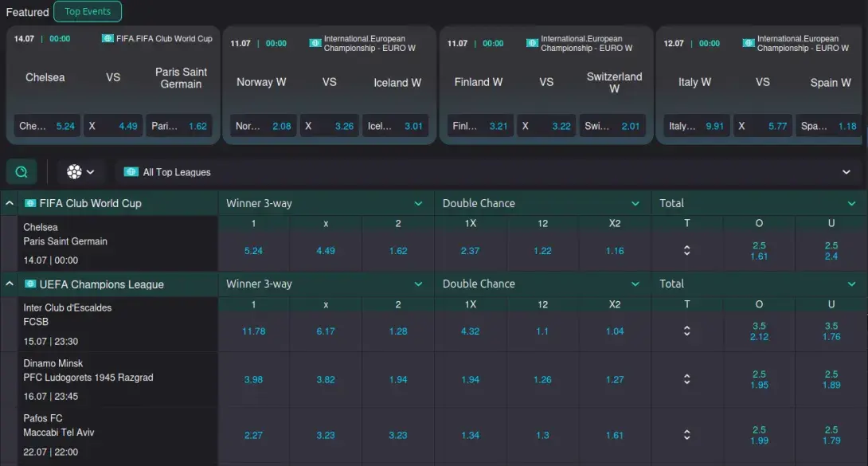The width and height of the screenshot is (868, 466).
Task: Click the search magnifier icon
Action: (x=22, y=172)
